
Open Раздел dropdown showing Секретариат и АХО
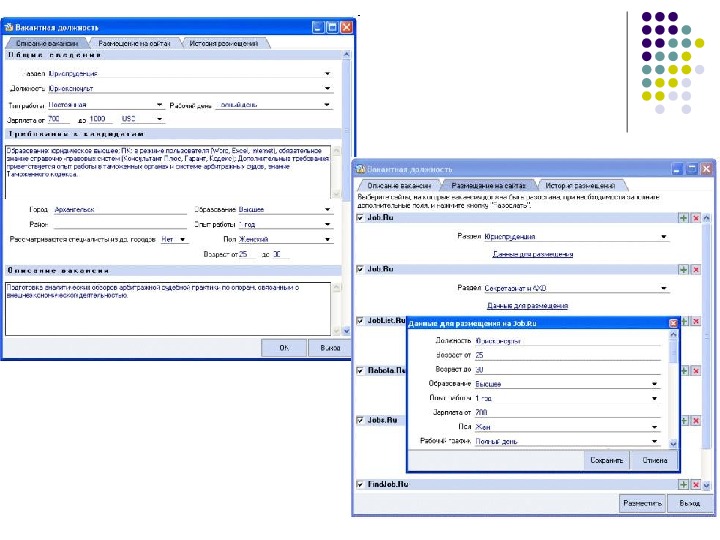click(x=664, y=288)
